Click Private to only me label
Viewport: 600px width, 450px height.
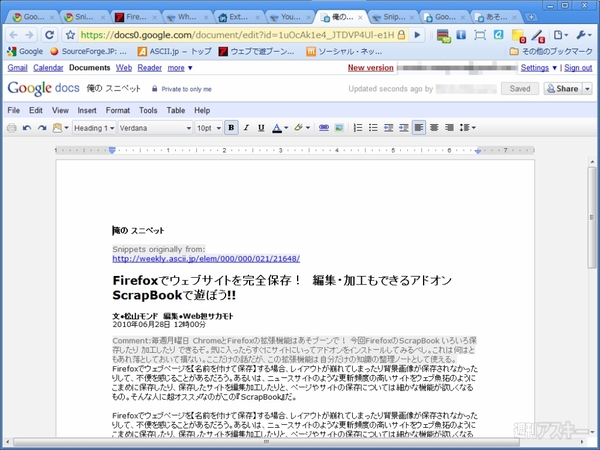[182, 89]
